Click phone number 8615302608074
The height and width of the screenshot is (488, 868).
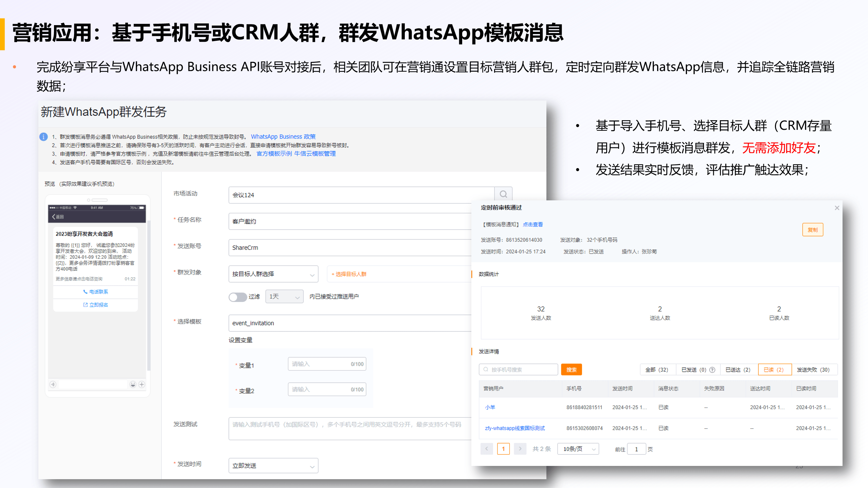(584, 428)
